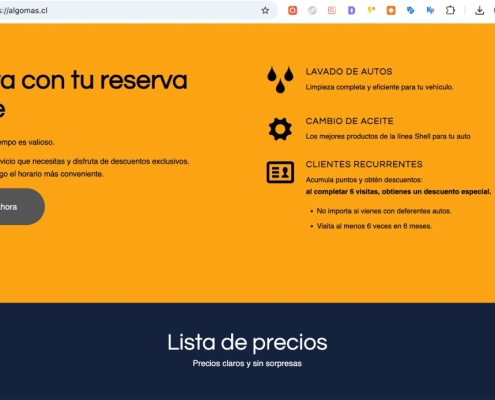This screenshot has height=400, width=495.
Task: Click the large 'con tu reserva' headline
Action: tap(104, 80)
